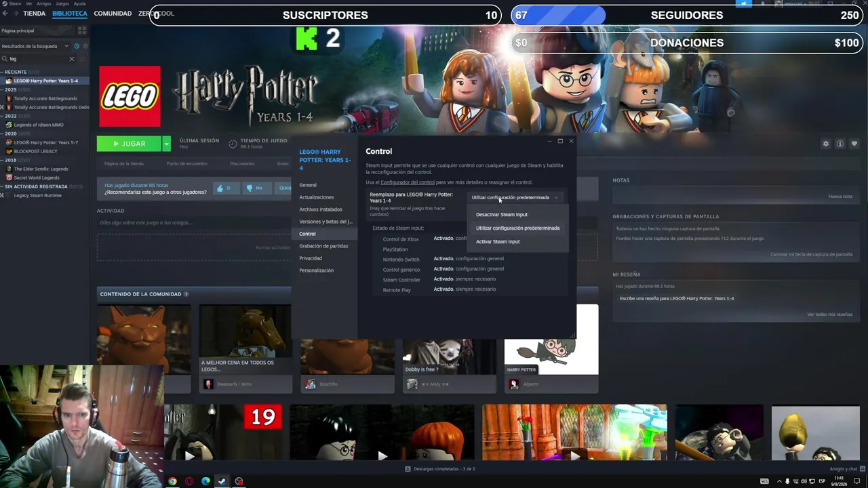Show game info with the info icon
The height and width of the screenshot is (488, 868).
840,144
